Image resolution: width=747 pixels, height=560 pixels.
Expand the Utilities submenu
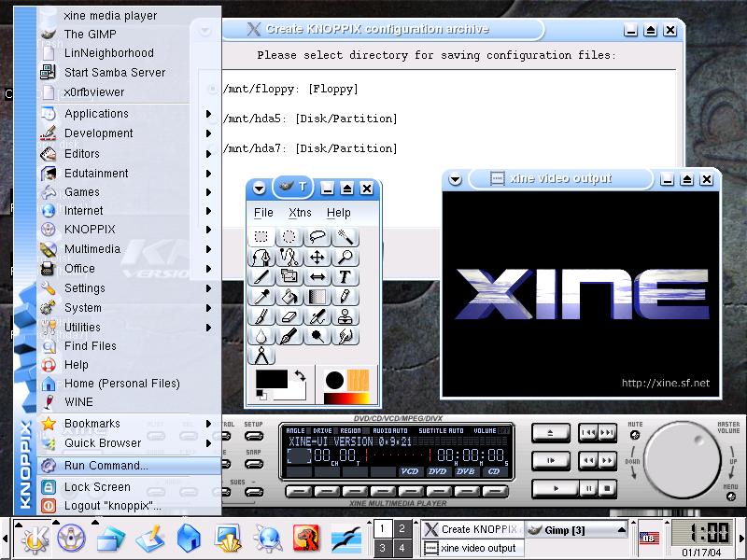click(129, 328)
